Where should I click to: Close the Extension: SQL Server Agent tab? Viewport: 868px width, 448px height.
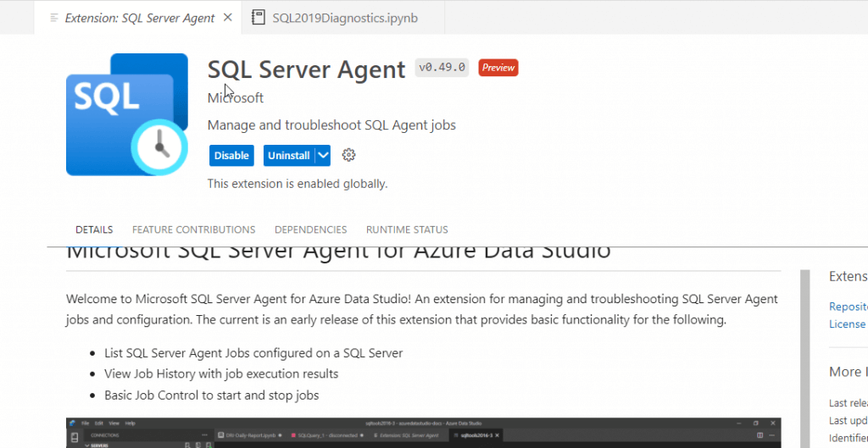click(x=228, y=18)
